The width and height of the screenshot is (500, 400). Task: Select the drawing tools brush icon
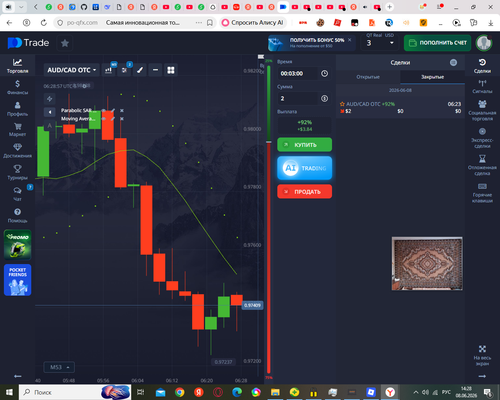point(140,70)
